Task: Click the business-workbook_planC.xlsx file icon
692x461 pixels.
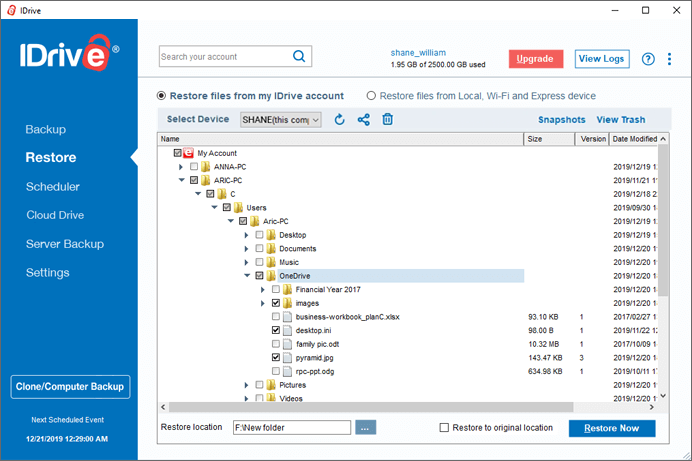Action: point(287,317)
